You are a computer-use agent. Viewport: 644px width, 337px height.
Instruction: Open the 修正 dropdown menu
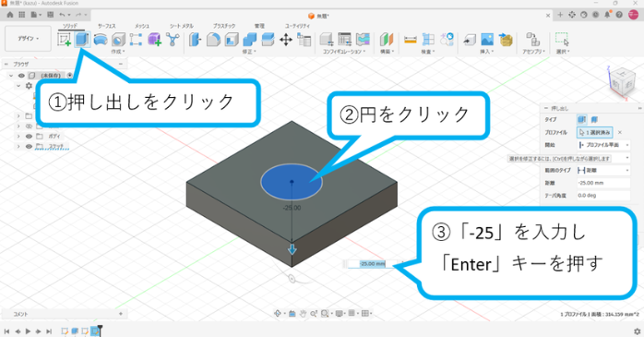[x=249, y=52]
